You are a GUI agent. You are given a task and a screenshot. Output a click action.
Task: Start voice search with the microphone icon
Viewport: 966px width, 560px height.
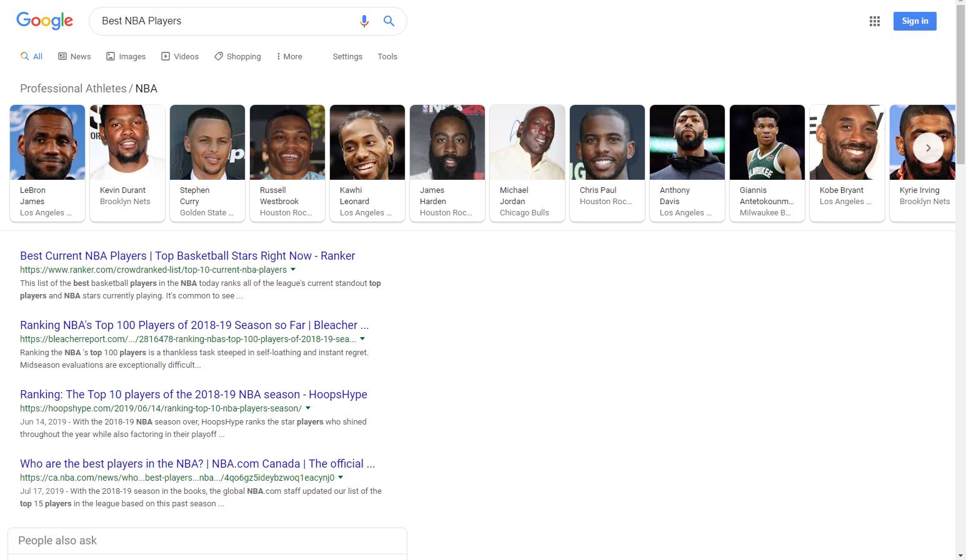(x=364, y=21)
